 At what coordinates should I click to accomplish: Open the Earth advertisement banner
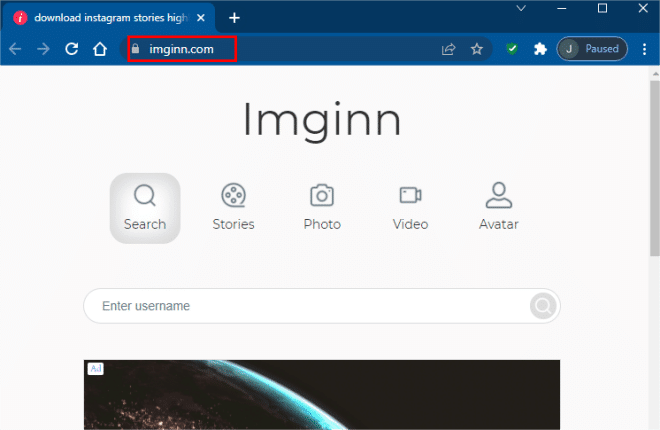(322, 395)
